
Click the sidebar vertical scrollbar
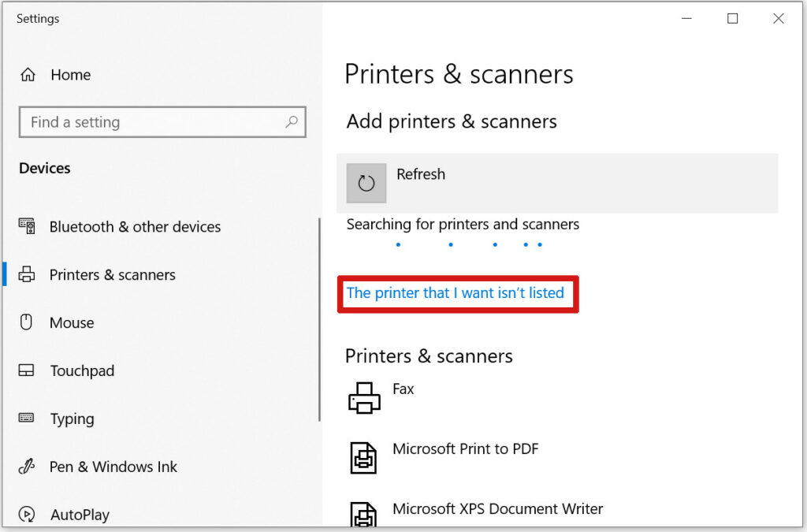319,319
